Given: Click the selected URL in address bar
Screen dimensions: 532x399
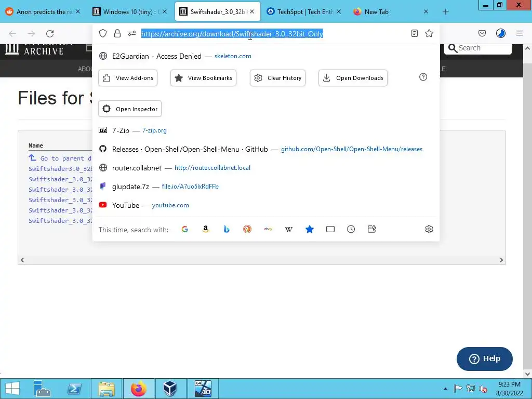Looking at the screenshot, I should pyautogui.click(x=232, y=34).
